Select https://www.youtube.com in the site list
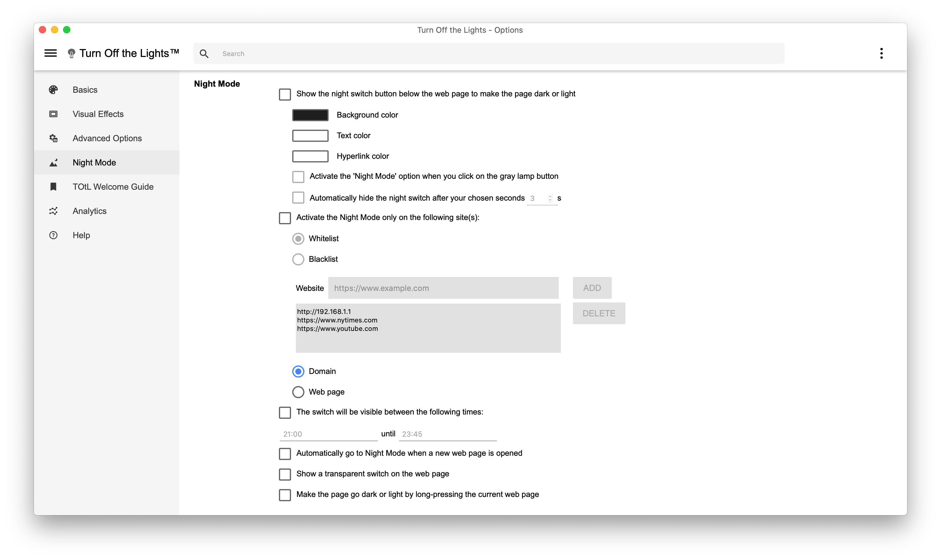The height and width of the screenshot is (560, 941). 337,329
